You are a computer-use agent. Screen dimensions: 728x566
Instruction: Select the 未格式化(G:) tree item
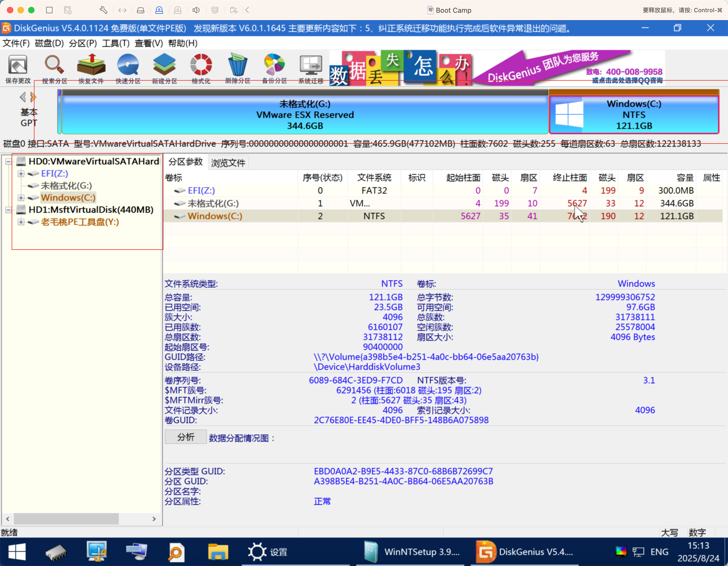[x=66, y=186]
